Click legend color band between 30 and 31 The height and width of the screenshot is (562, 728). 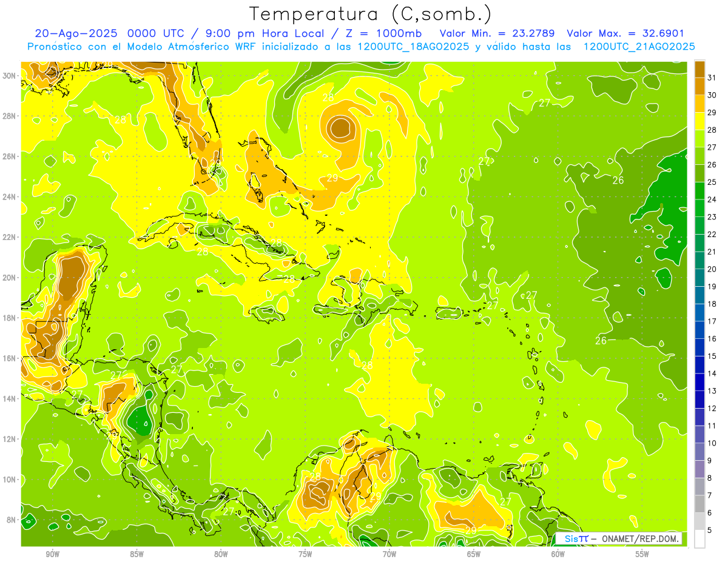tap(699, 86)
